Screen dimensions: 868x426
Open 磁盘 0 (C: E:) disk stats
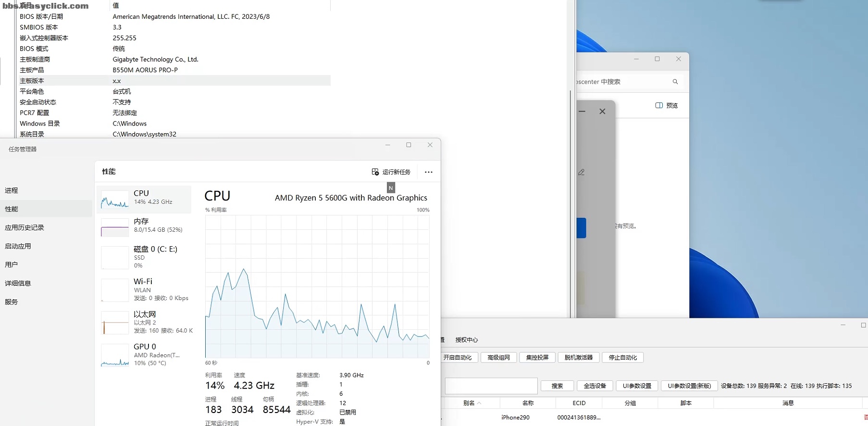pos(144,257)
